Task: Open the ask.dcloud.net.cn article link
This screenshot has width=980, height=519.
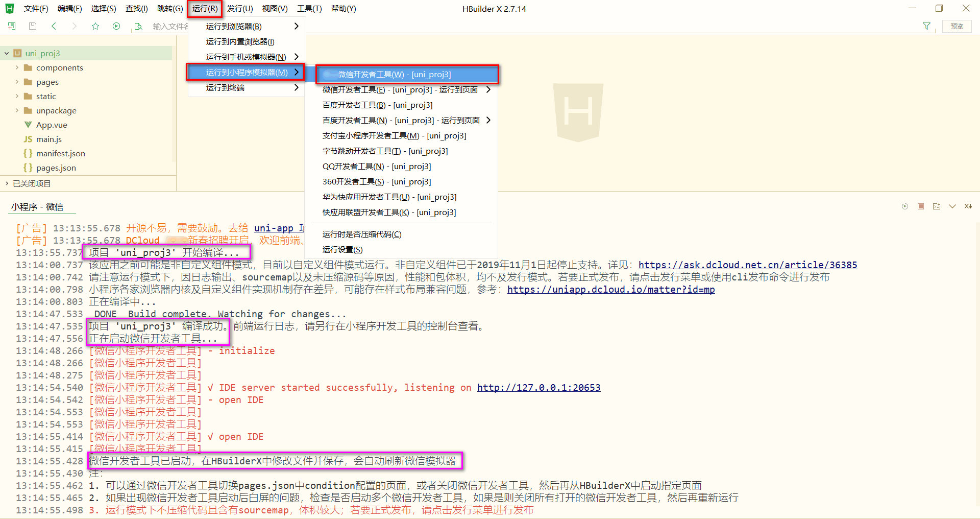Action: 748,265
